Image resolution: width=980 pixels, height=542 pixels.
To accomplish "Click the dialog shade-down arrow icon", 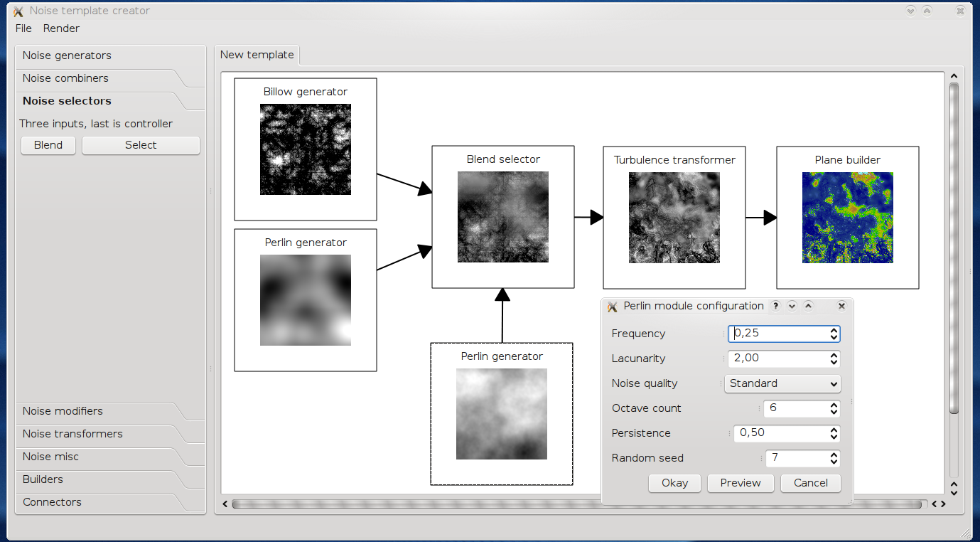I will 792,306.
